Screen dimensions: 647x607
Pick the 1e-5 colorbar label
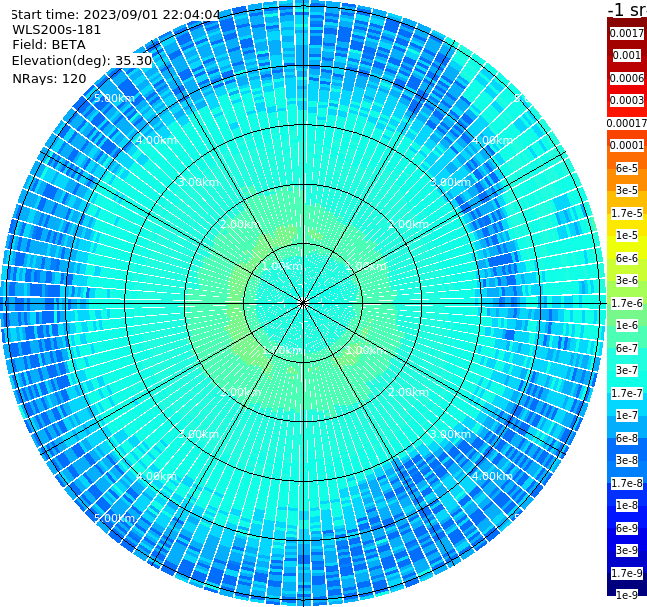pyautogui.click(x=627, y=235)
